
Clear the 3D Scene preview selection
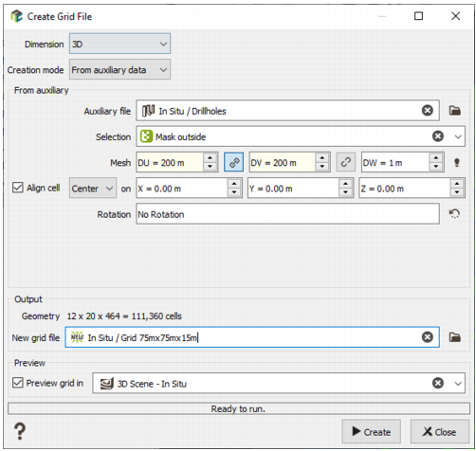point(438,383)
